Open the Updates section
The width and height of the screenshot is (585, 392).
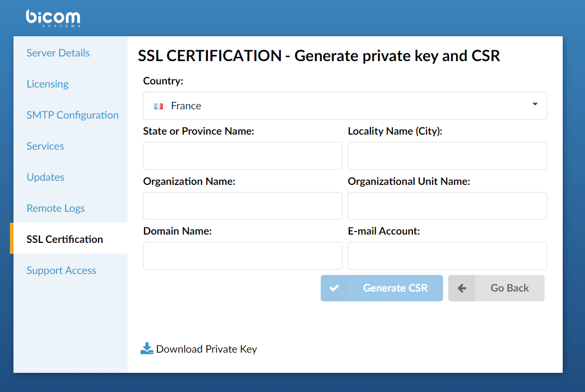point(45,177)
